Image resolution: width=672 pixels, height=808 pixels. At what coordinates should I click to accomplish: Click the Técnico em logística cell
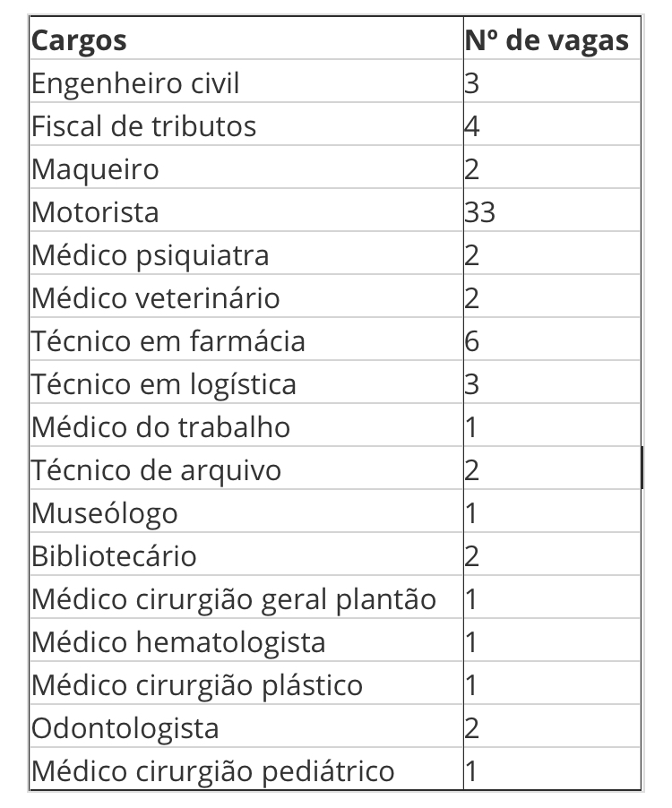[163, 384]
